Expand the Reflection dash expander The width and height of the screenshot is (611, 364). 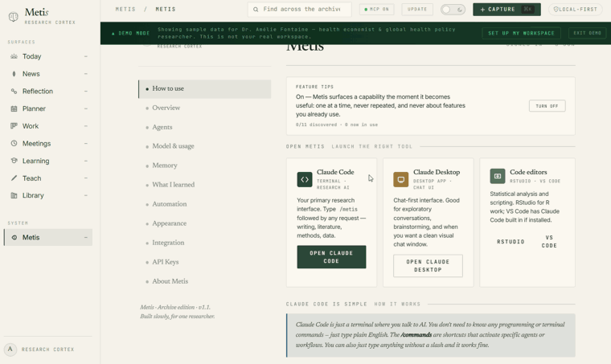[x=86, y=91]
